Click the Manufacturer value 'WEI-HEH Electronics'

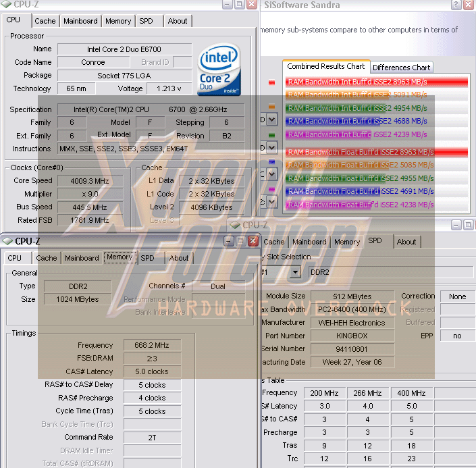pos(352,323)
